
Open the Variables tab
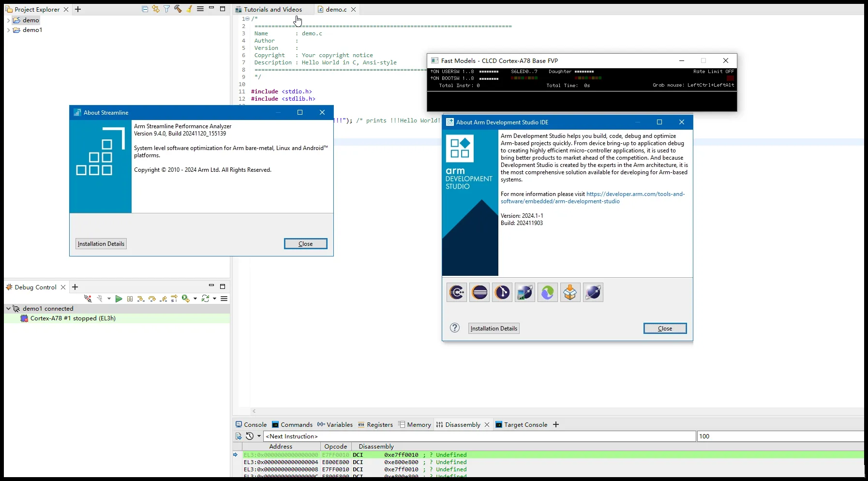click(x=335, y=424)
